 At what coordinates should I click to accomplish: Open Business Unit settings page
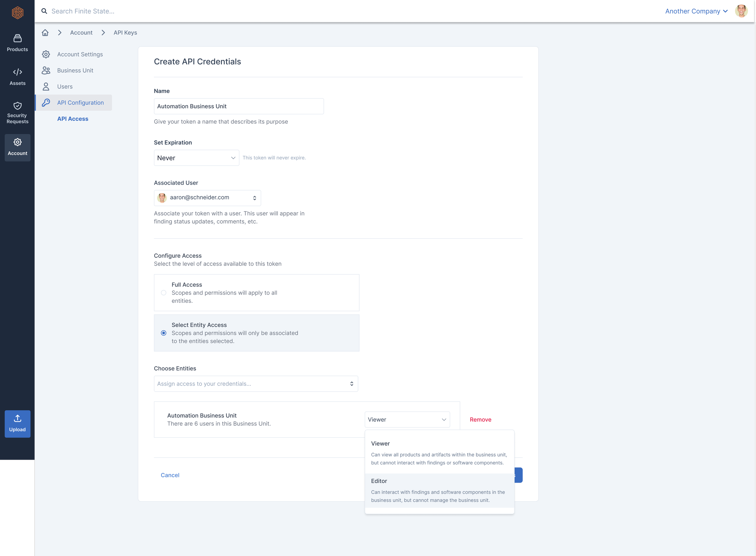tap(75, 70)
